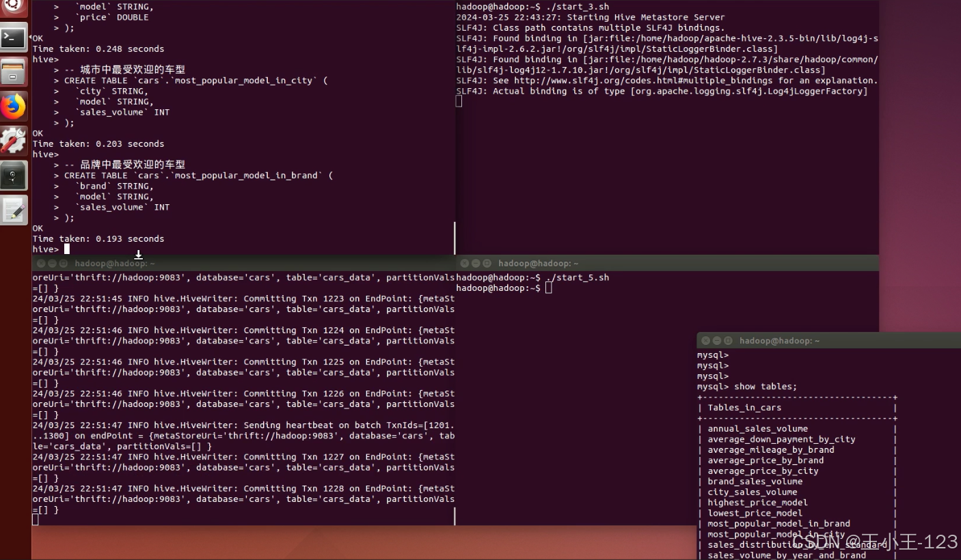Image resolution: width=961 pixels, height=560 pixels.
Task: Click 'Committing Txn 1224' log line
Action: [x=243, y=331]
